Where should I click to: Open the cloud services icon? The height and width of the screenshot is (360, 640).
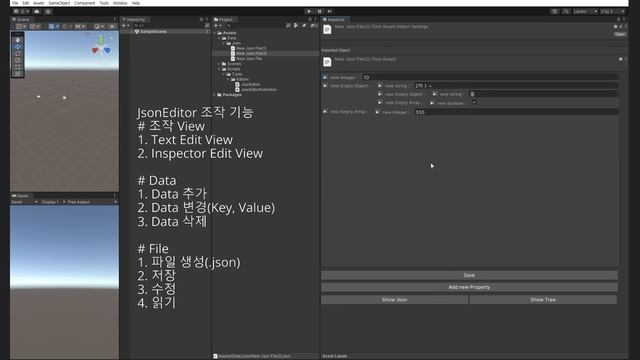tap(37, 11)
